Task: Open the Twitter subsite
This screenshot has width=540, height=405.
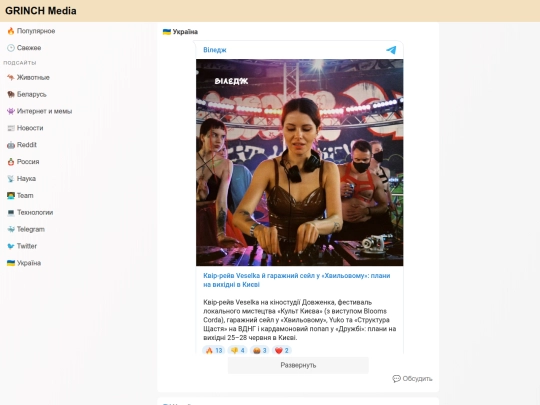Action: (x=27, y=246)
